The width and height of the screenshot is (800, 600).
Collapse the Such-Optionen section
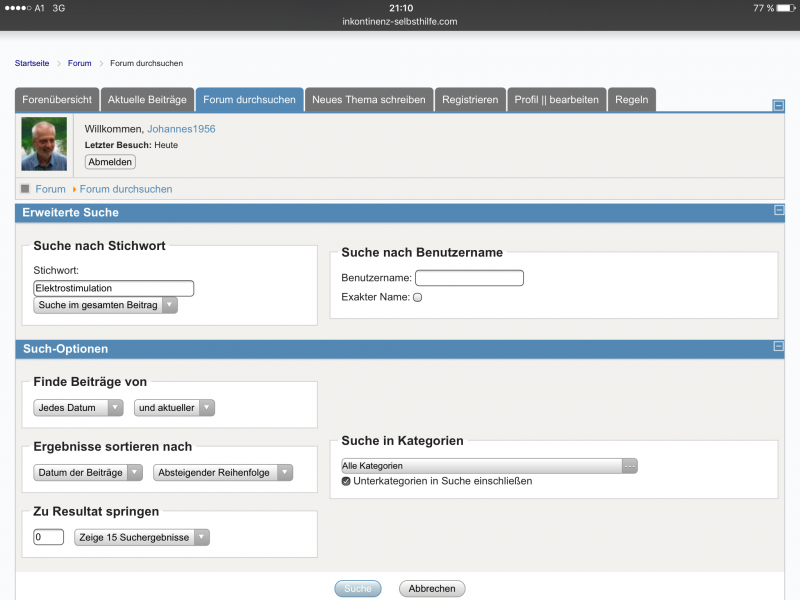pyautogui.click(x=778, y=347)
